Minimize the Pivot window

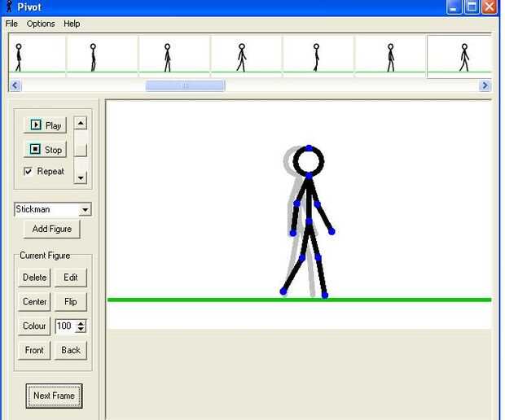point(454,7)
